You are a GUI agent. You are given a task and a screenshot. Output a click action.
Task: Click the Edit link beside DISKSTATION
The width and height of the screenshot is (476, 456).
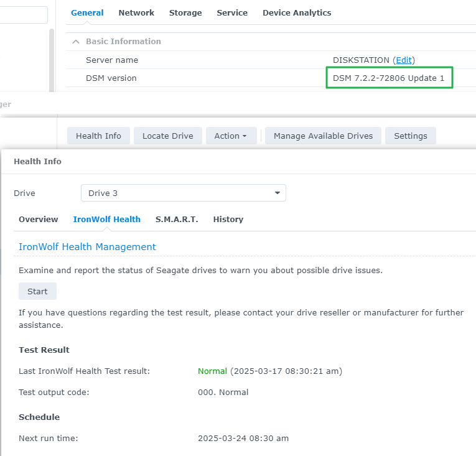404,60
